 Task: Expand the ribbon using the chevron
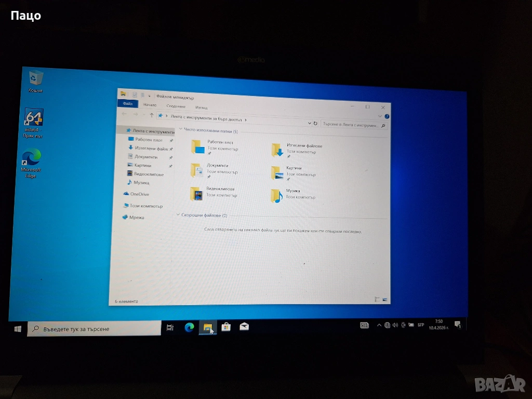(x=380, y=116)
